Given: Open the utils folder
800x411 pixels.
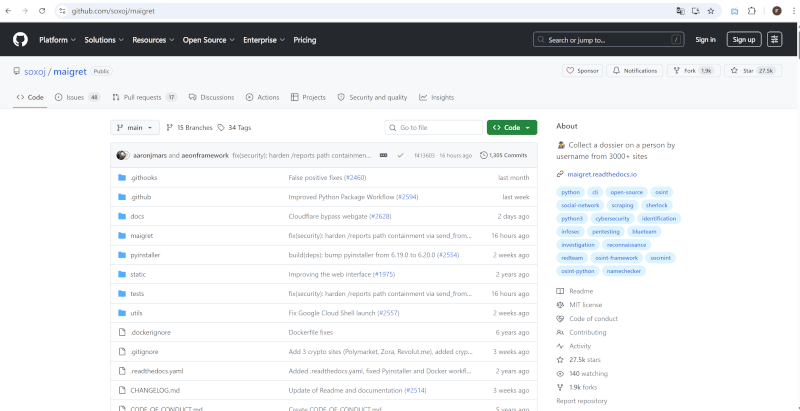Looking at the screenshot, I should point(136,313).
